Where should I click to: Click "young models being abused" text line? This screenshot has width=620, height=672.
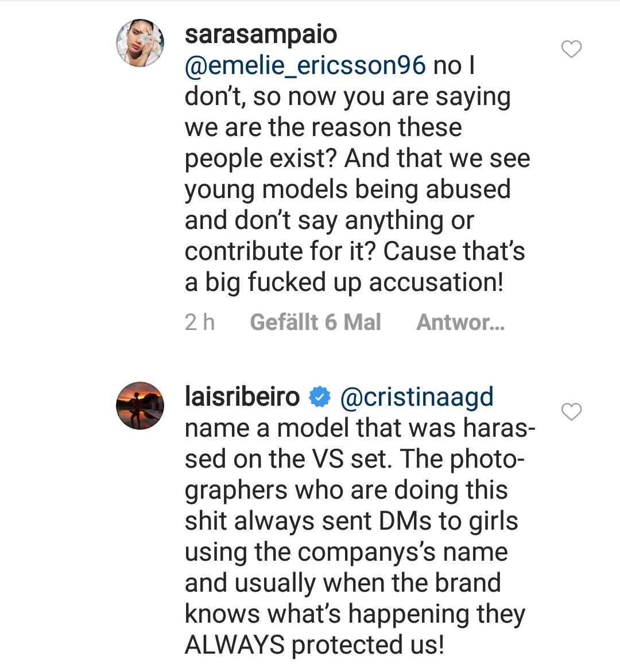(x=347, y=189)
